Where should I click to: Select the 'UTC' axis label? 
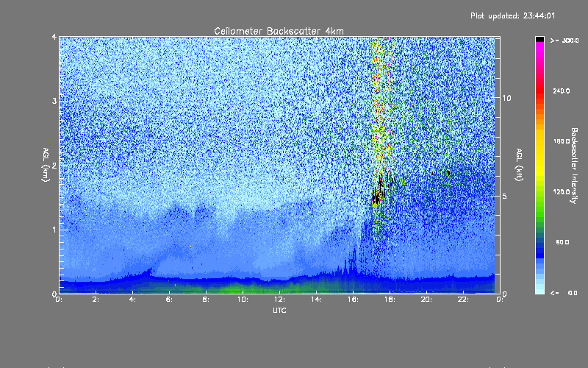pos(279,310)
